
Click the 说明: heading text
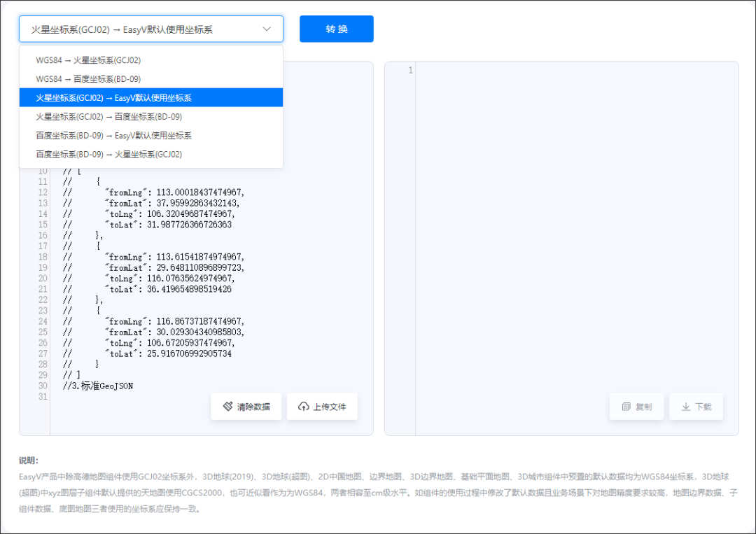29,461
